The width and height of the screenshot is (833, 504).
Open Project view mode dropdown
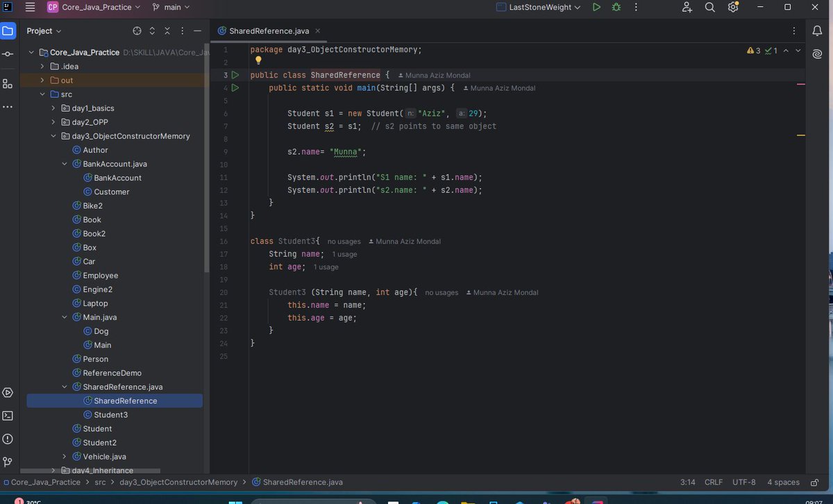(44, 31)
